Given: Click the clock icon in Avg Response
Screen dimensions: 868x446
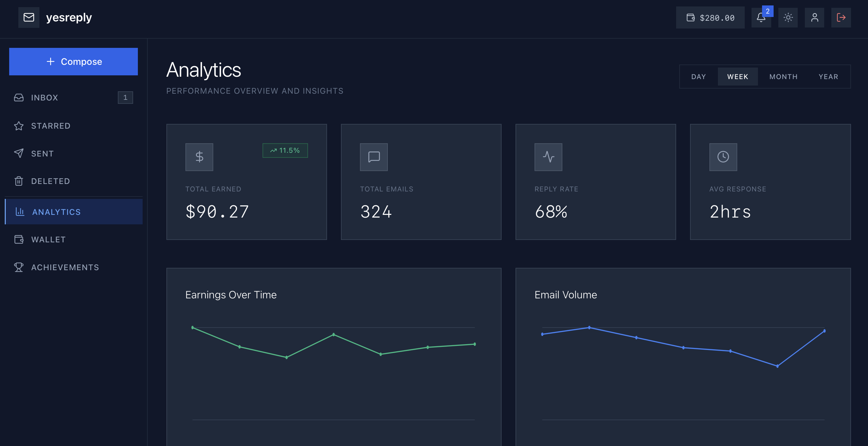Looking at the screenshot, I should [x=723, y=157].
